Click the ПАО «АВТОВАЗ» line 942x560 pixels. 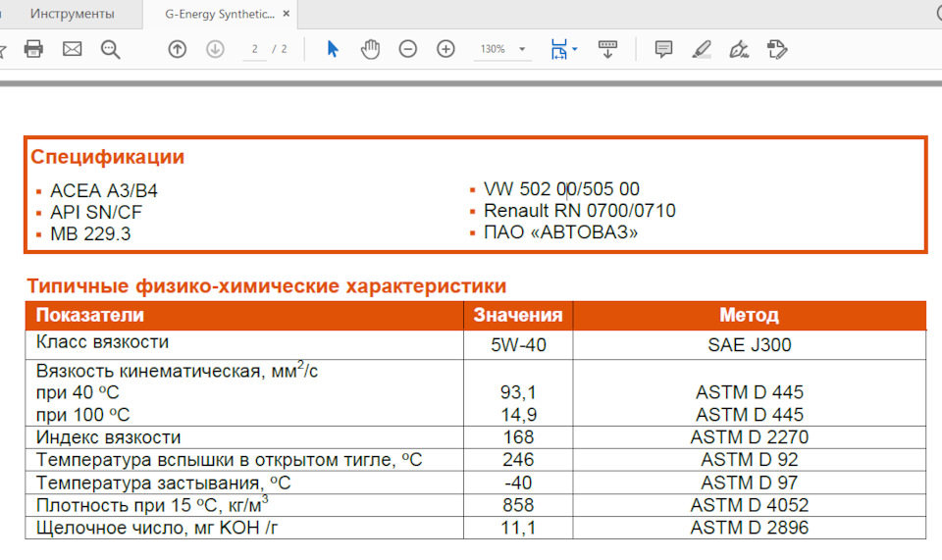pos(560,232)
